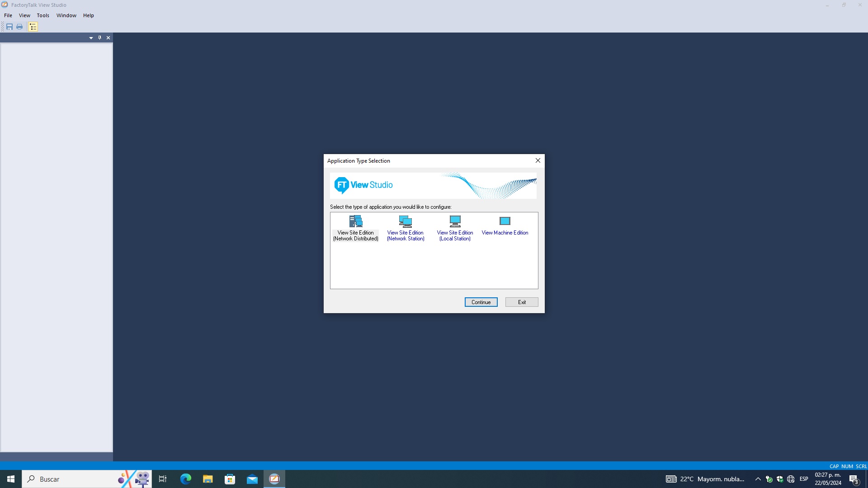This screenshot has height=488, width=868.
Task: Open the Windows Start menu
Action: pos(11,479)
